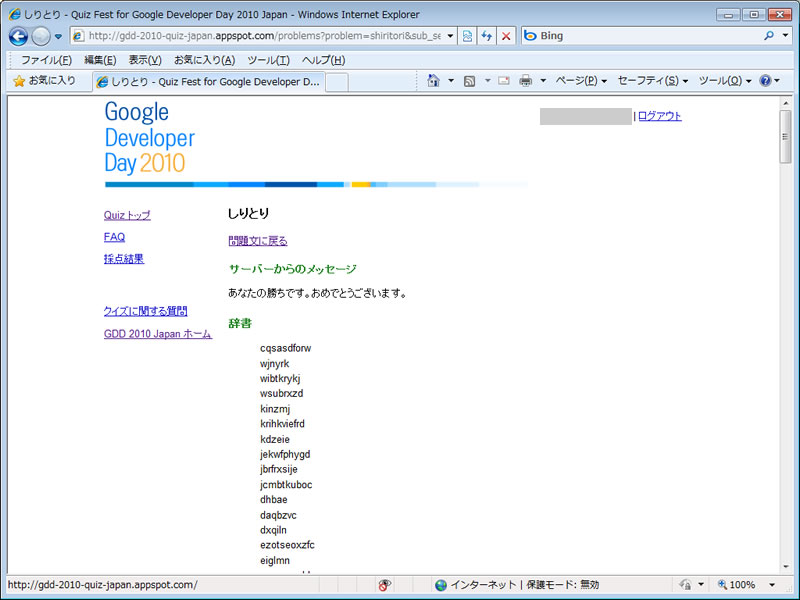
Task: Open the お気に入り favorites star button
Action: (x=44, y=81)
